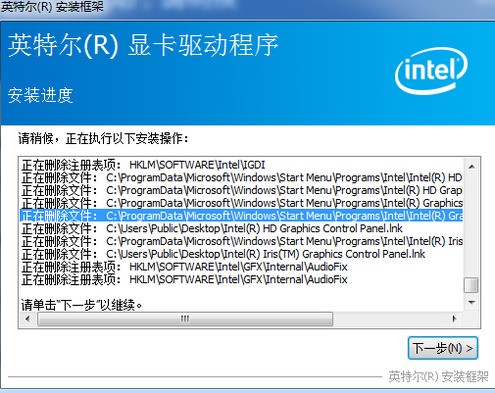Click the horizontal scrollbar thumb
495x393 pixels.
185,319
